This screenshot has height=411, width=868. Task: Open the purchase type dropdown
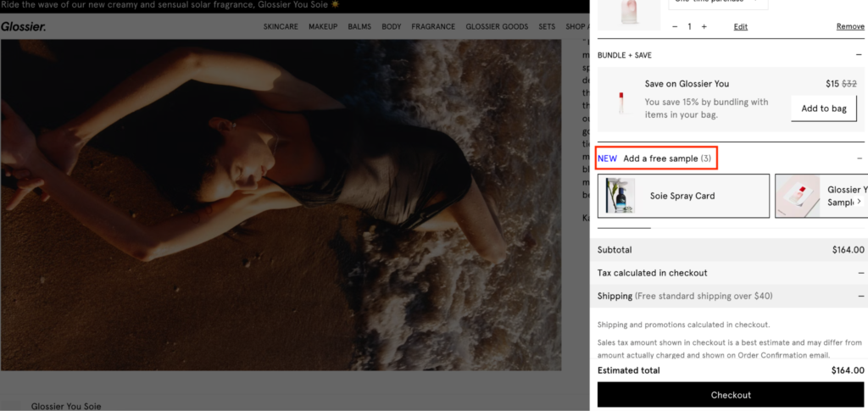pos(718,3)
